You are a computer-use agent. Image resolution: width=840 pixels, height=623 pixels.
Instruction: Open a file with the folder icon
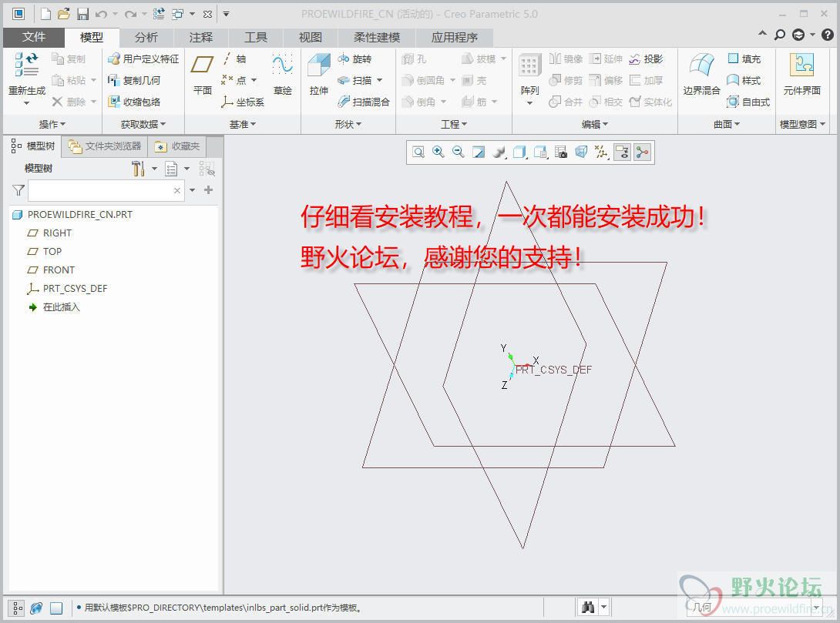[64, 14]
